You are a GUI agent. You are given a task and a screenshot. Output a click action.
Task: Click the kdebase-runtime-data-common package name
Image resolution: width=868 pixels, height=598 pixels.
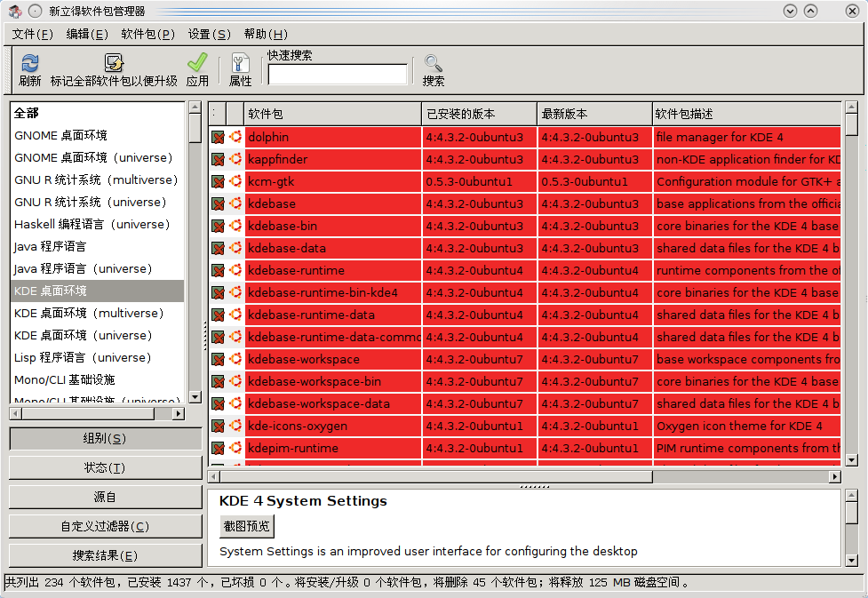point(334,337)
